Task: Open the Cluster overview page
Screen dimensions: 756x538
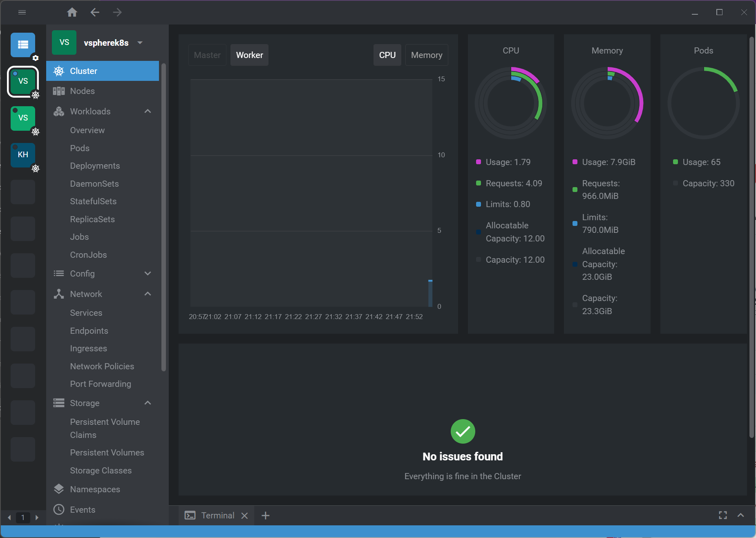Action: (103, 71)
